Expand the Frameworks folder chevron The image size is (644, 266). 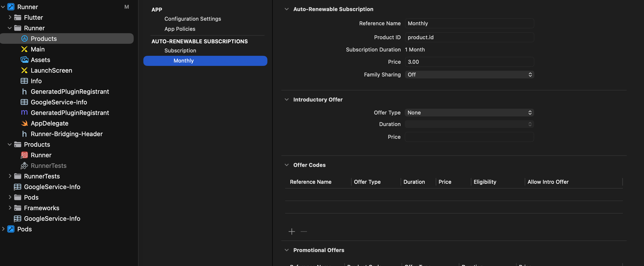[10, 208]
